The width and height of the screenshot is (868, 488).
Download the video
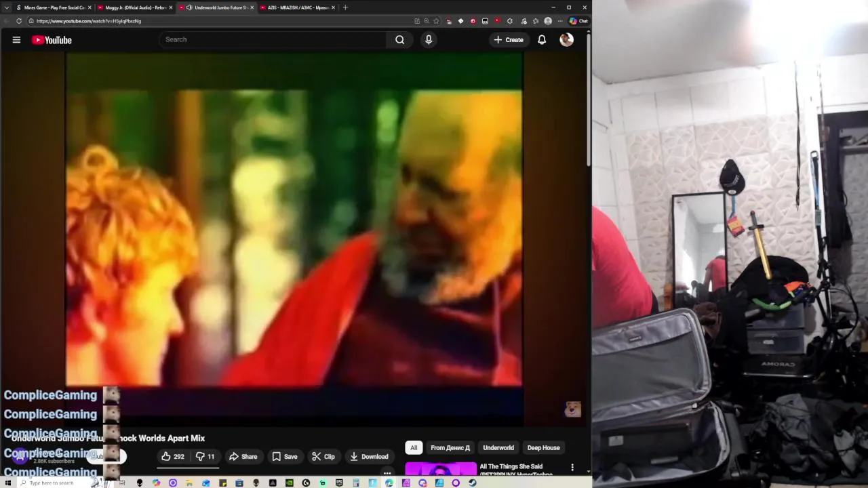(x=369, y=456)
